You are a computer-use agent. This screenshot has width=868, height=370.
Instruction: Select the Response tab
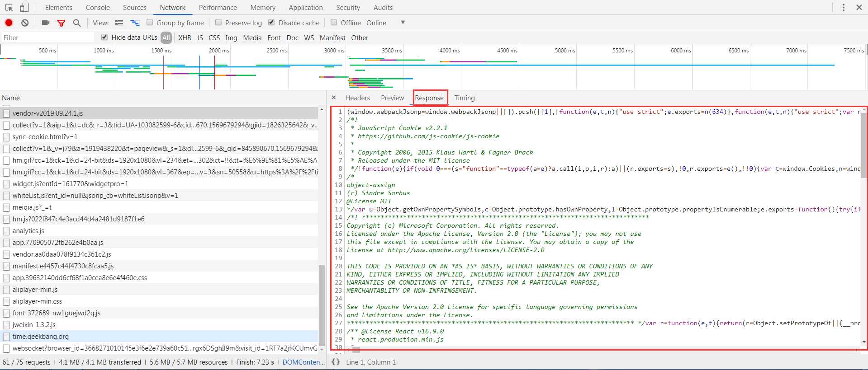coord(429,98)
